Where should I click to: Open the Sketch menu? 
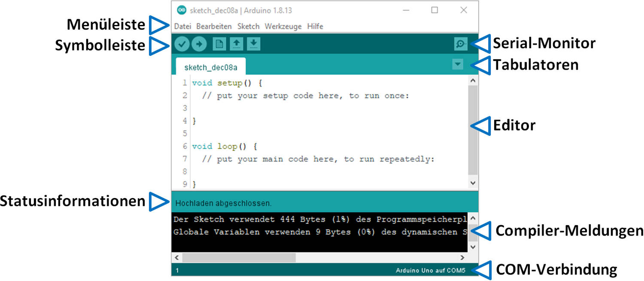[248, 26]
